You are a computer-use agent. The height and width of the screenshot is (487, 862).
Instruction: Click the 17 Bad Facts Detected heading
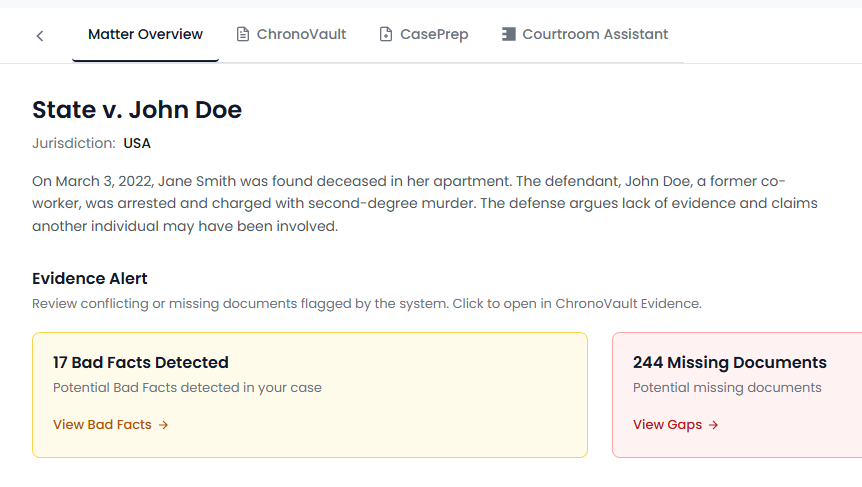[x=141, y=363]
